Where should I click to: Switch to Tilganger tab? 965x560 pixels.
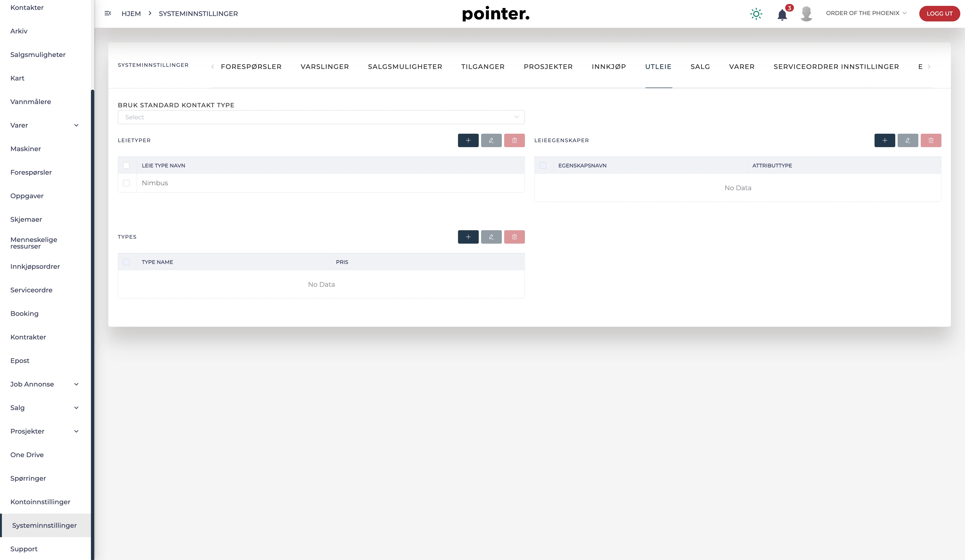click(x=483, y=67)
